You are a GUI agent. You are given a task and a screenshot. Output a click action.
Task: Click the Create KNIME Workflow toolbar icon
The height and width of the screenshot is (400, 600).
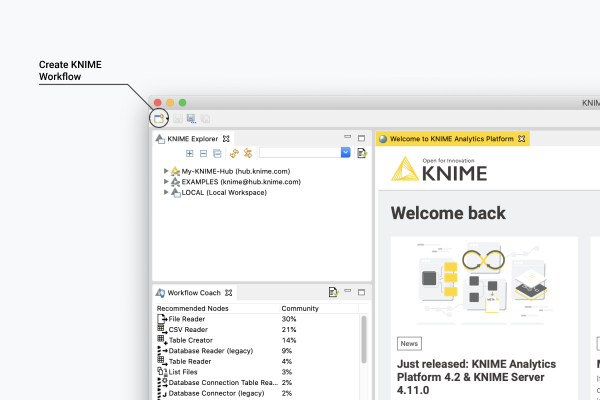[x=158, y=118]
